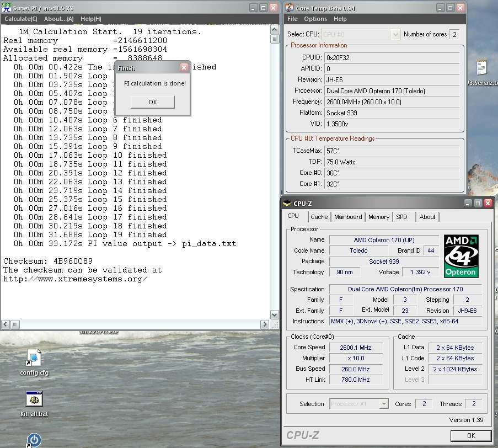Click the xtremesystems.org URL text

tap(75, 279)
